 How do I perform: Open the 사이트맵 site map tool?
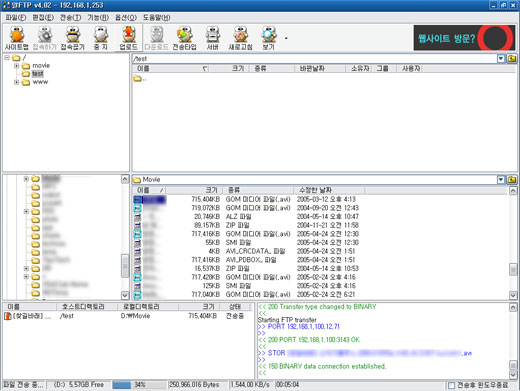pos(16,38)
